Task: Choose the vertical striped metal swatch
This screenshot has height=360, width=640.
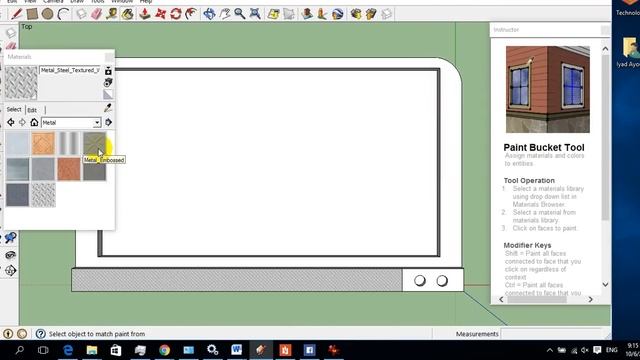Action: (69, 143)
